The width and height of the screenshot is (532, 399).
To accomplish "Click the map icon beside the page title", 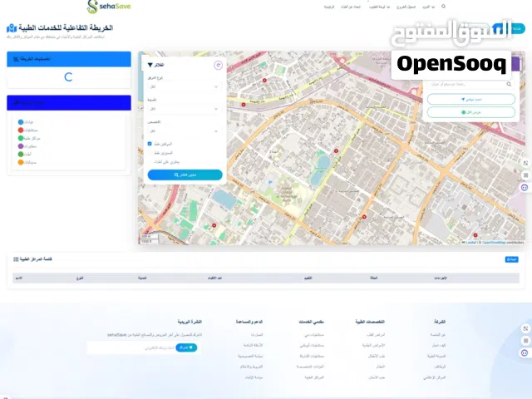I will pyautogui.click(x=12, y=27).
